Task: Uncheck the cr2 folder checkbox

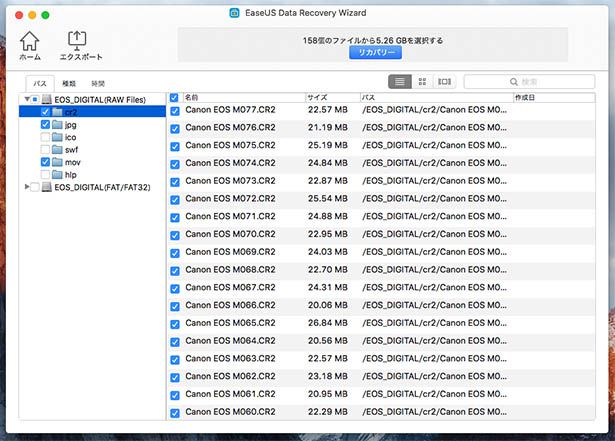Action: click(45, 112)
